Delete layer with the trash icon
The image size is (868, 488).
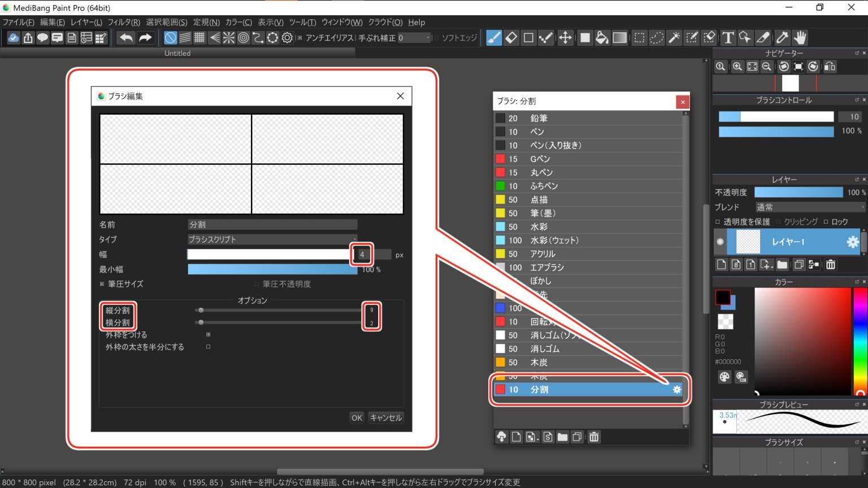pos(830,264)
